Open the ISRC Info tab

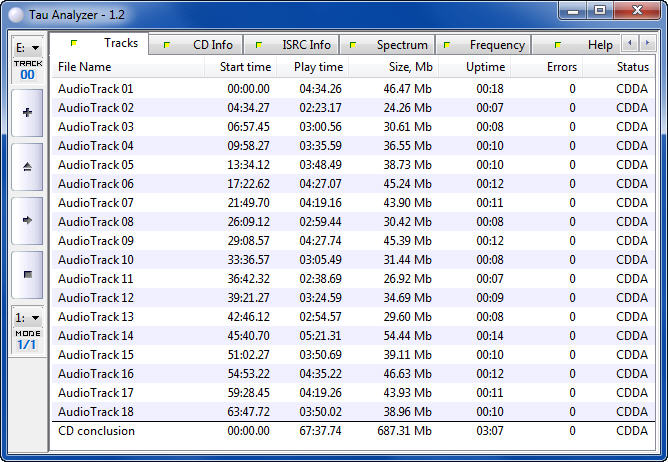click(296, 45)
